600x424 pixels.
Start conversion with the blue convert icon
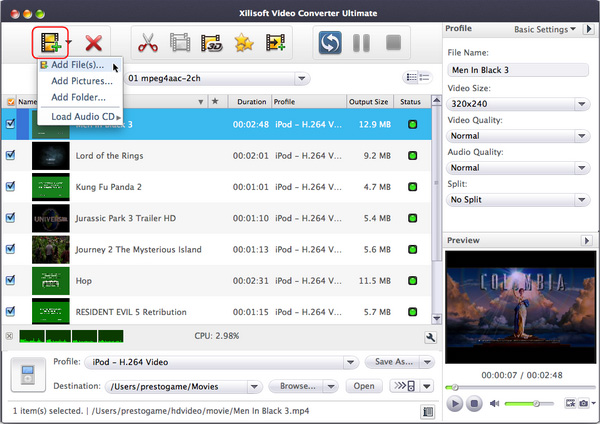pos(331,43)
